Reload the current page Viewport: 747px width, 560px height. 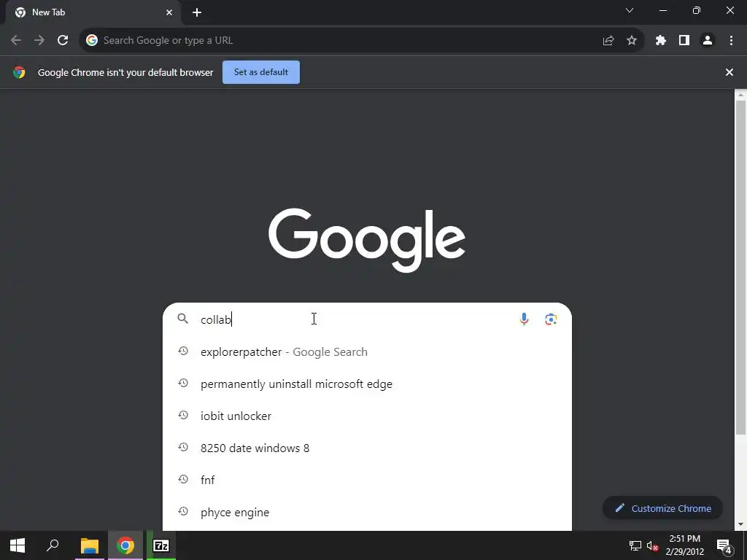point(63,41)
